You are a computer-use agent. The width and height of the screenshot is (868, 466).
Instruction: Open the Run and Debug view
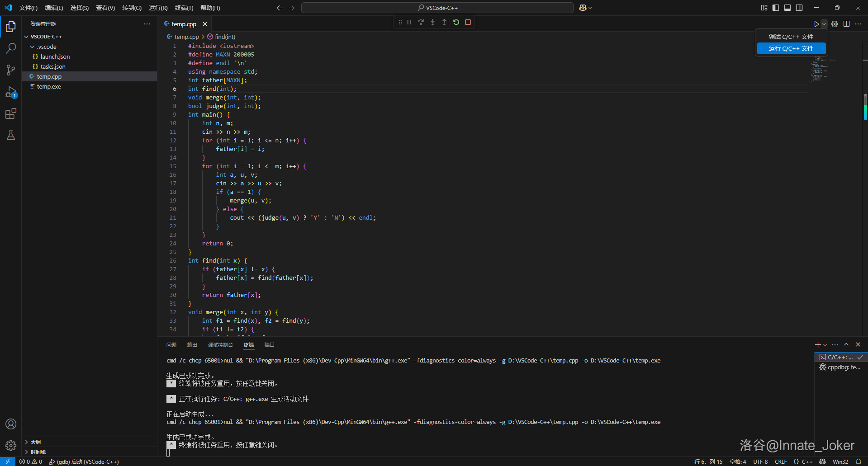(11, 92)
